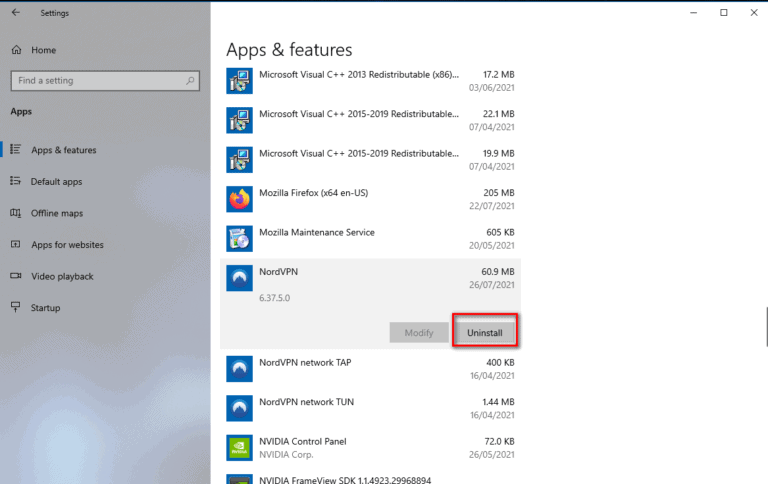
Task: Click the Mozilla Firefox app icon
Action: coord(239,199)
